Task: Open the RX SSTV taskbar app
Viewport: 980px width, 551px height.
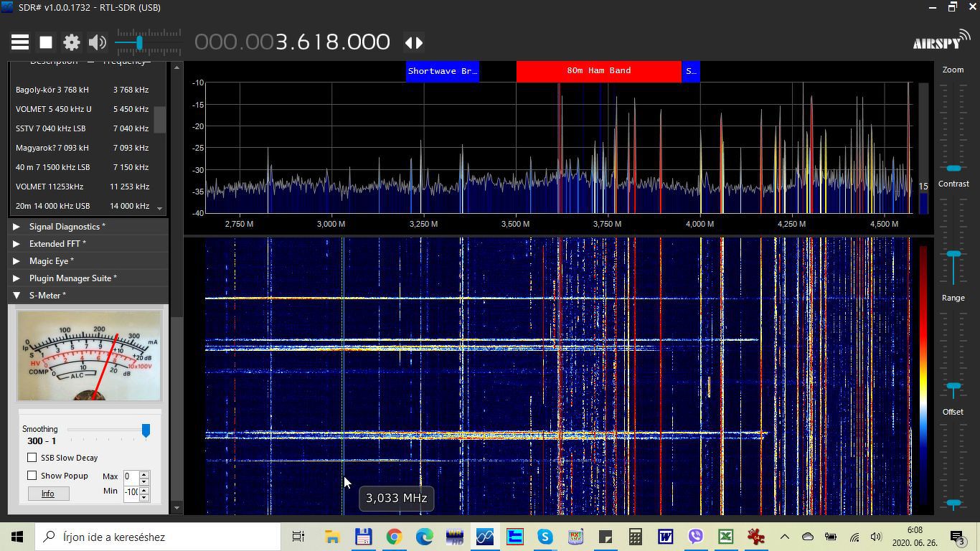Action: pyautogui.click(x=575, y=537)
